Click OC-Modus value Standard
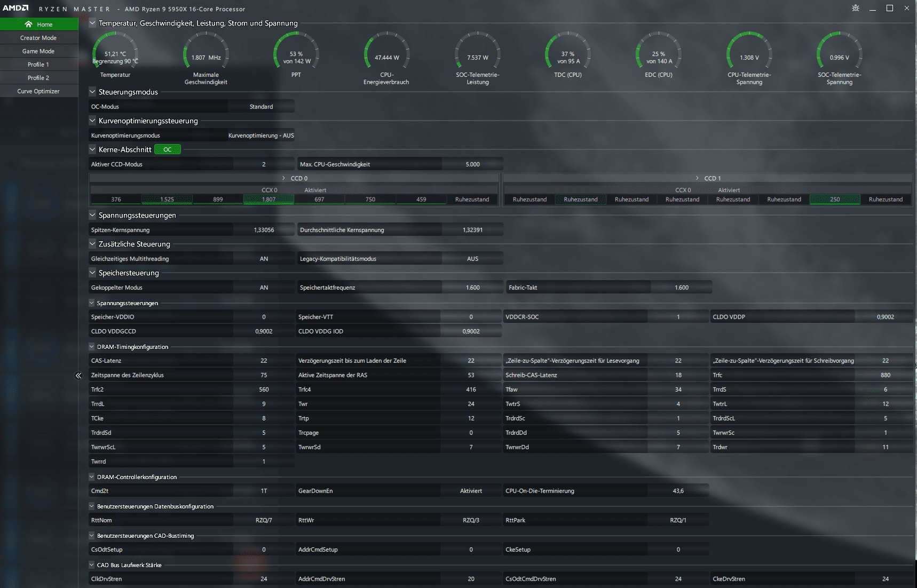 tap(262, 107)
